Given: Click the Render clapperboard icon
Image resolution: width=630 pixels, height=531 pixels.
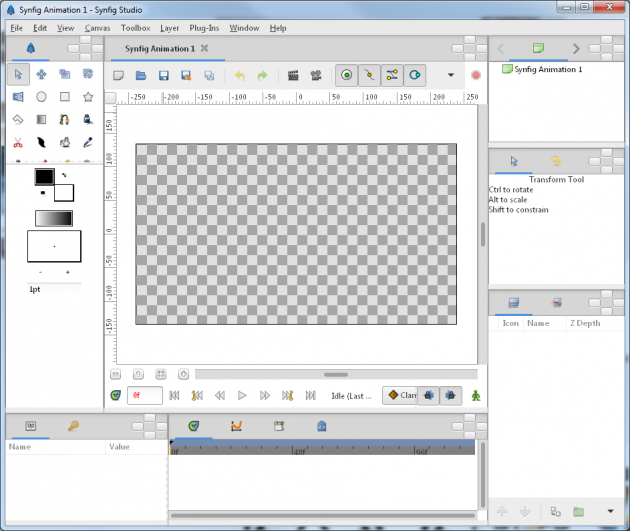Looking at the screenshot, I should [293, 75].
